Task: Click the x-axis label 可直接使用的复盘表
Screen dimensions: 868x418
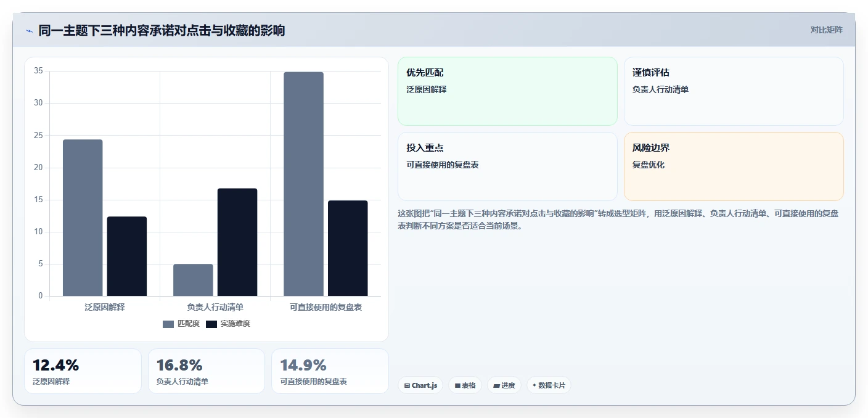Action: pos(325,306)
